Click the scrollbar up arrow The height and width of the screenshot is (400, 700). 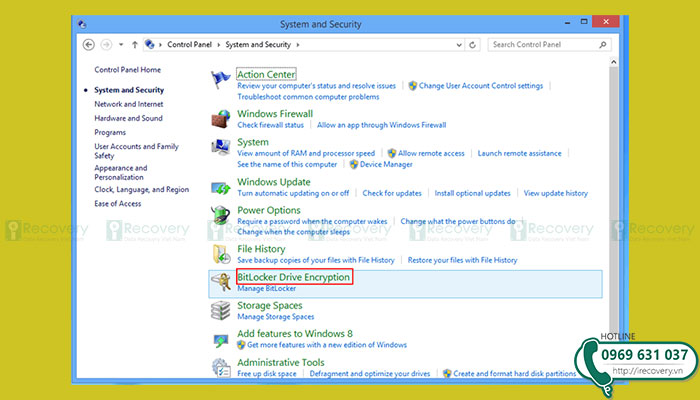point(614,62)
